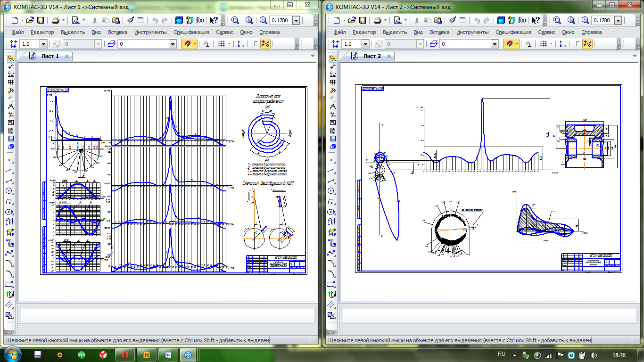Screen dimensions: 644x362
Task: Click the context Help pointer in Лист 1 window
Action: (x=214, y=20)
